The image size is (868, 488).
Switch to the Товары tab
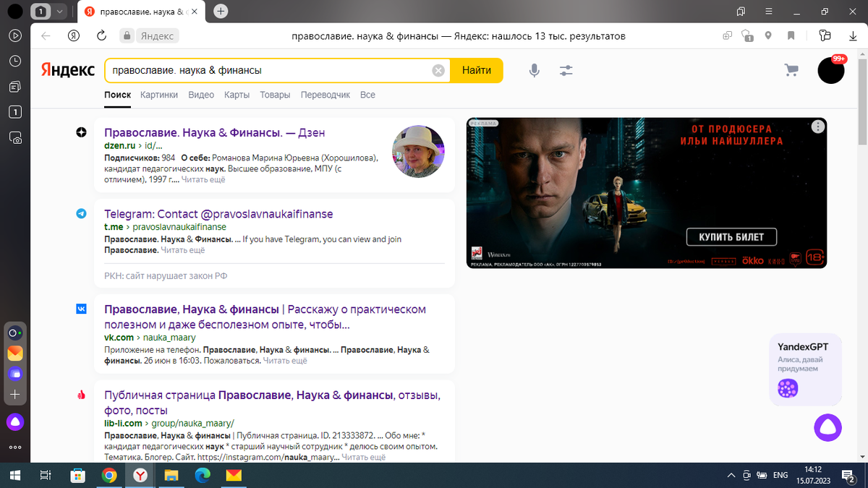pos(275,95)
